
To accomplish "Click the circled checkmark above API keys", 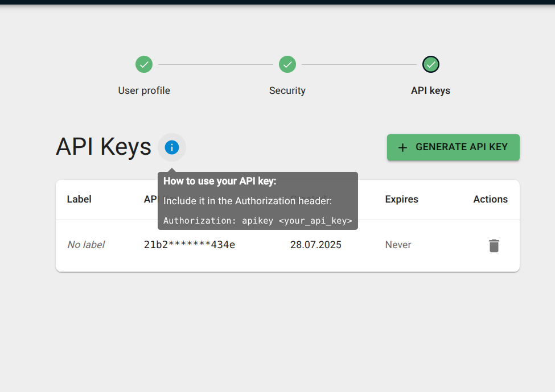I will pyautogui.click(x=430, y=64).
